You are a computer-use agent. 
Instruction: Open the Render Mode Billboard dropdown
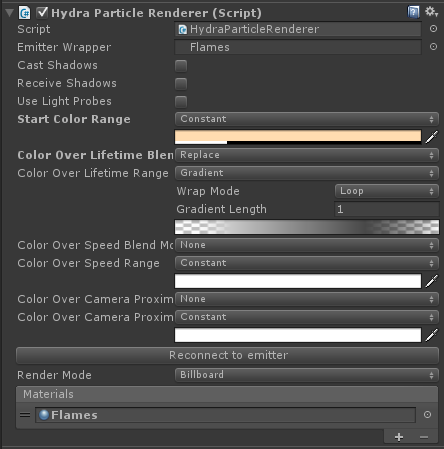pos(307,375)
